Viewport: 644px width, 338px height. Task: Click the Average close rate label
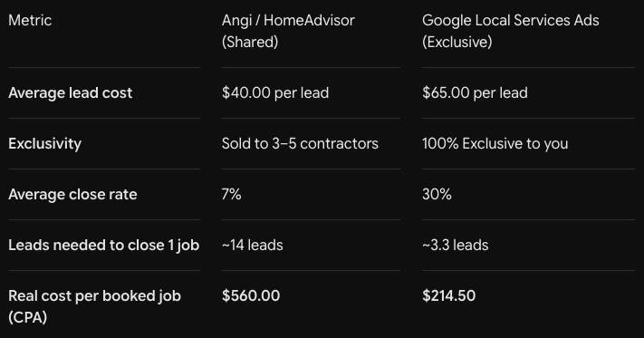tap(72, 194)
